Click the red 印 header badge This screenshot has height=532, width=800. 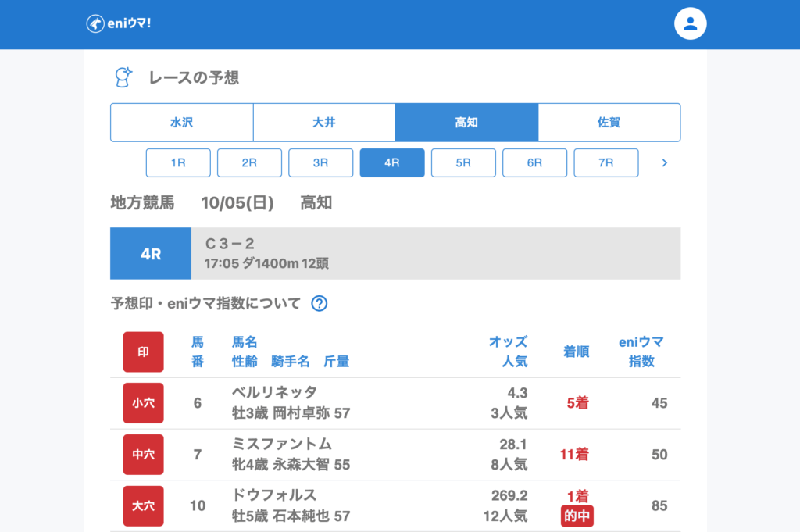143,352
